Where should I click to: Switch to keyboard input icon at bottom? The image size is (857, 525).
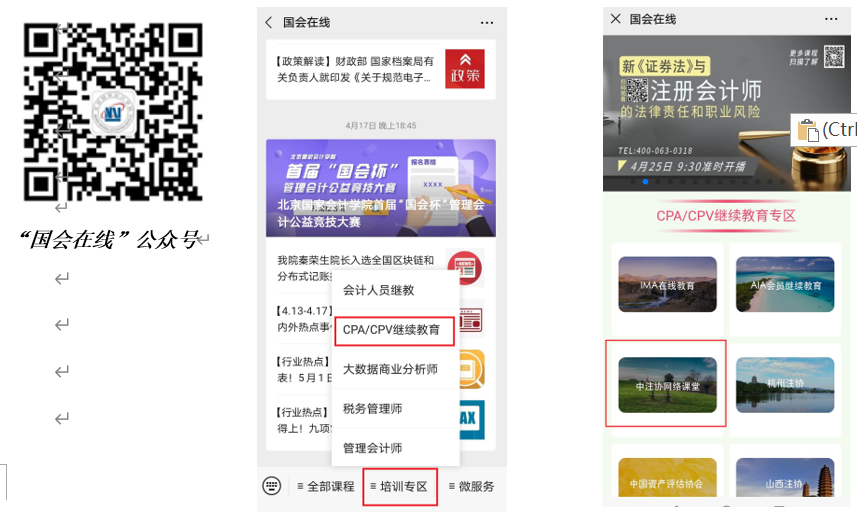[272, 486]
